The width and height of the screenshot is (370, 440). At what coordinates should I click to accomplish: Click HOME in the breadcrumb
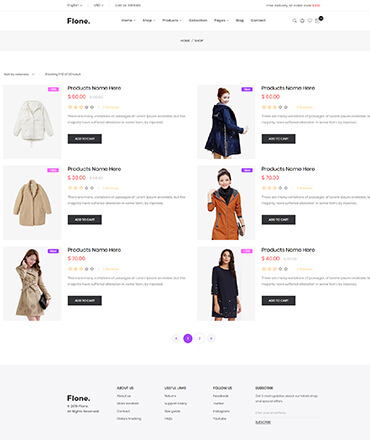tap(185, 41)
